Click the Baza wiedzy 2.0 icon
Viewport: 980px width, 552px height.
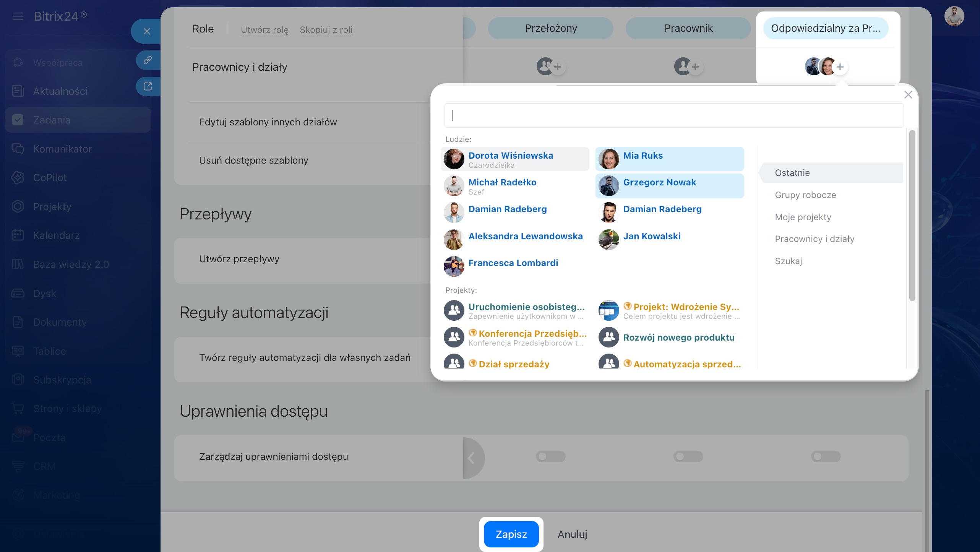[18, 264]
